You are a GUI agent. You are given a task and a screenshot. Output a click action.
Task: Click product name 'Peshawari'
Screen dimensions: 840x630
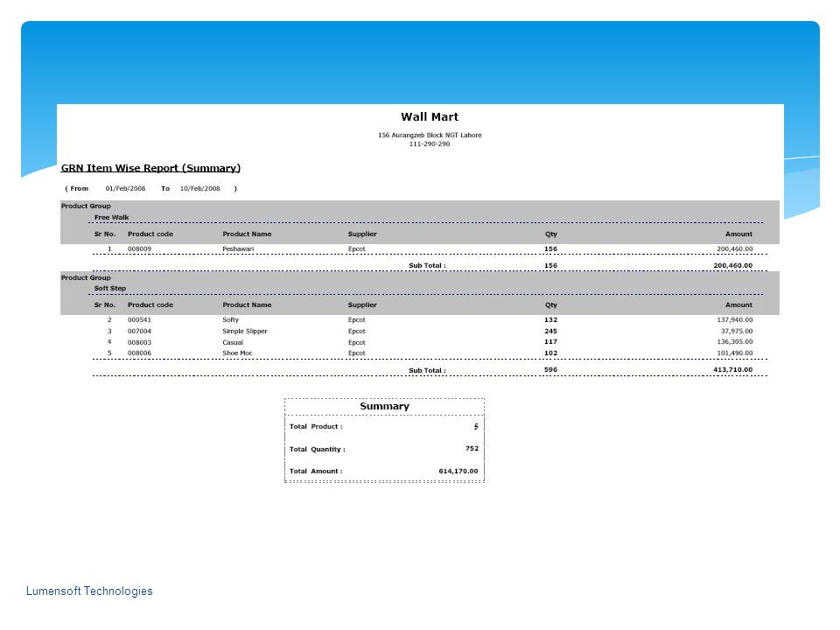(238, 249)
